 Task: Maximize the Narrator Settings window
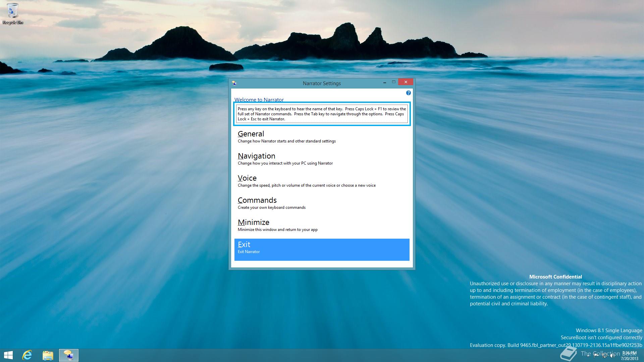(394, 82)
